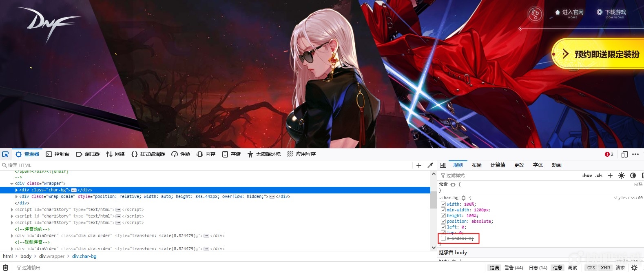Switch to the 网络 network tab
This screenshot has width=644, height=273.
click(115, 154)
